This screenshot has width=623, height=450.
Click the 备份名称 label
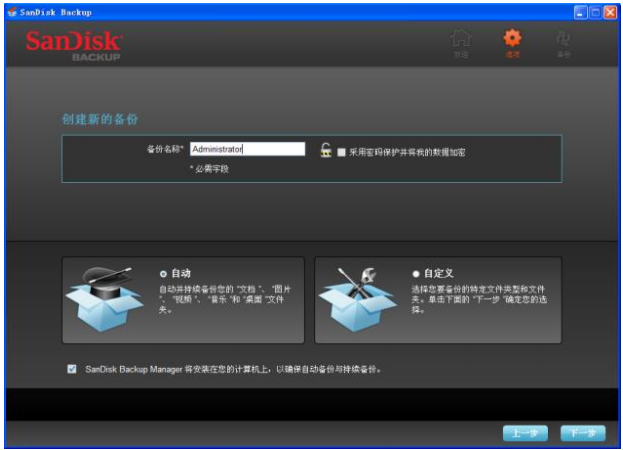[x=165, y=149]
